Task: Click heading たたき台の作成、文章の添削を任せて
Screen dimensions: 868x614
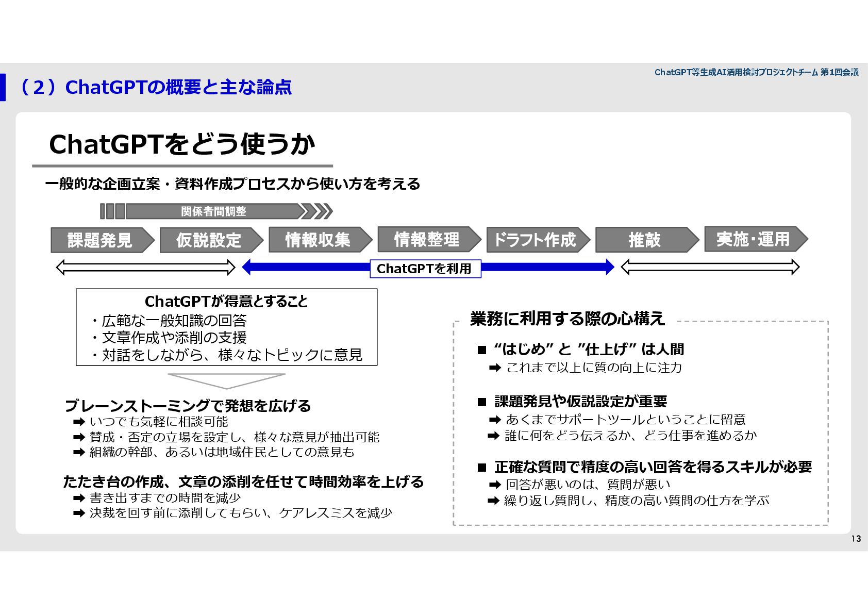Action: (x=186, y=482)
